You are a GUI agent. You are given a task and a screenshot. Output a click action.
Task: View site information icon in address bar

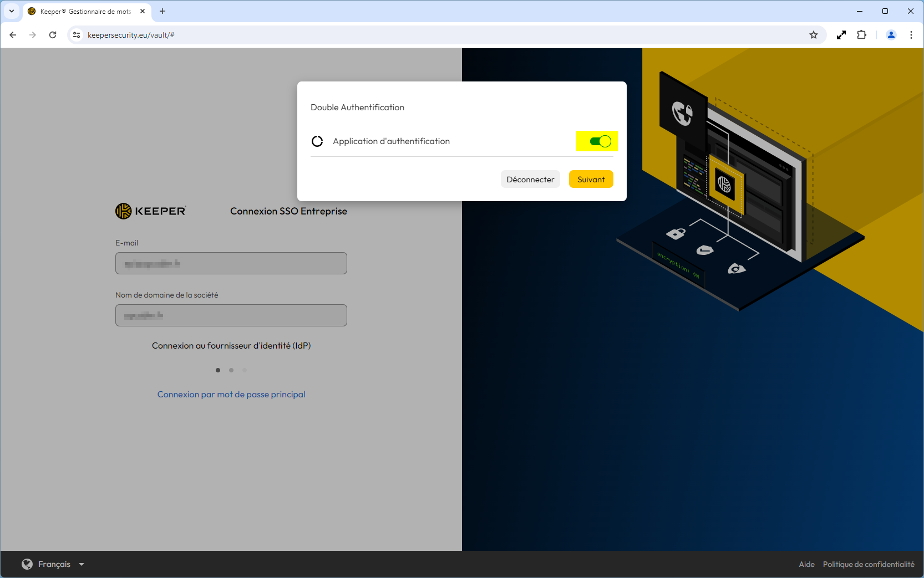pyautogui.click(x=77, y=35)
